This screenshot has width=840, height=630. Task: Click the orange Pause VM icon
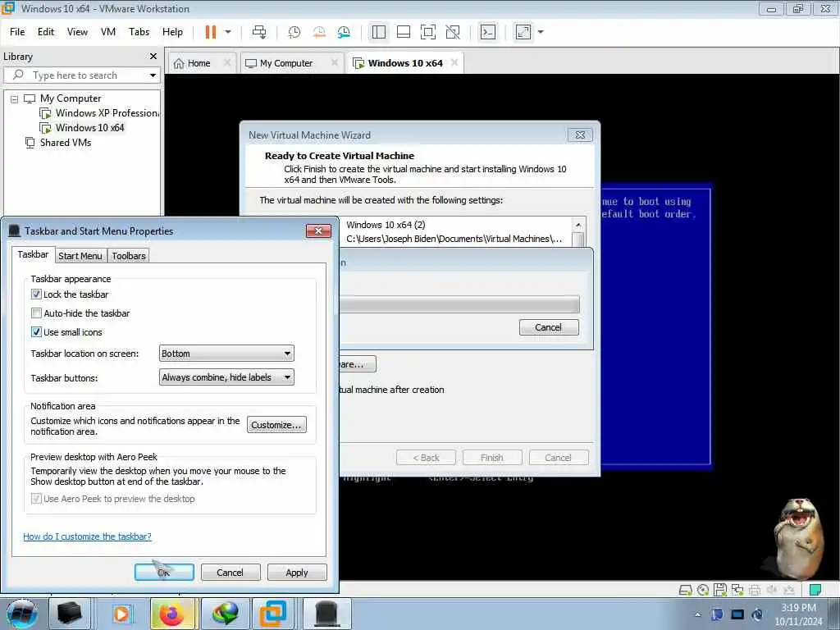click(x=211, y=32)
